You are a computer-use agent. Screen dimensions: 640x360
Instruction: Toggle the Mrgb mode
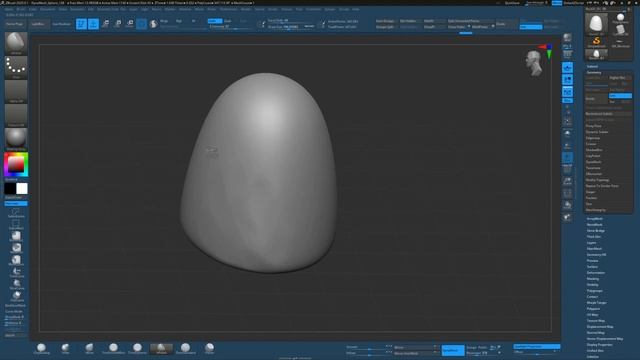click(164, 21)
